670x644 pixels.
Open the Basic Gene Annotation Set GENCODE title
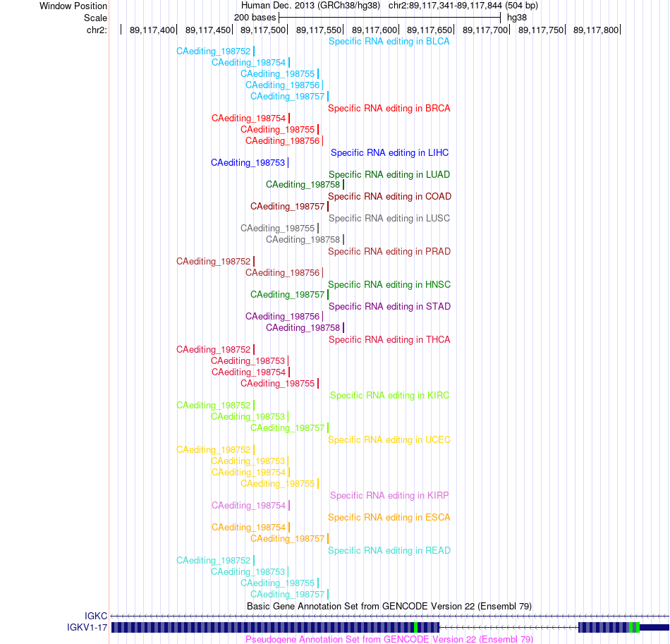click(389, 607)
